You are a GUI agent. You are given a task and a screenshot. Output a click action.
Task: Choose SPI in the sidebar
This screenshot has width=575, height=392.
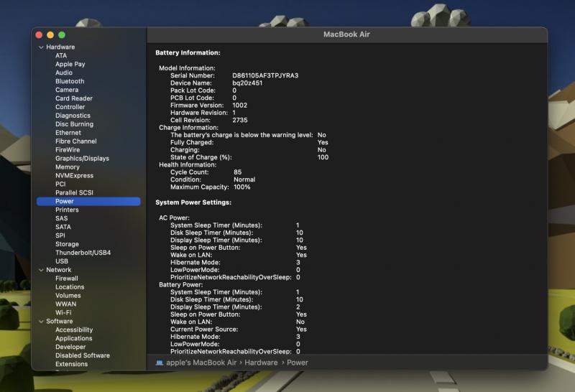60,235
